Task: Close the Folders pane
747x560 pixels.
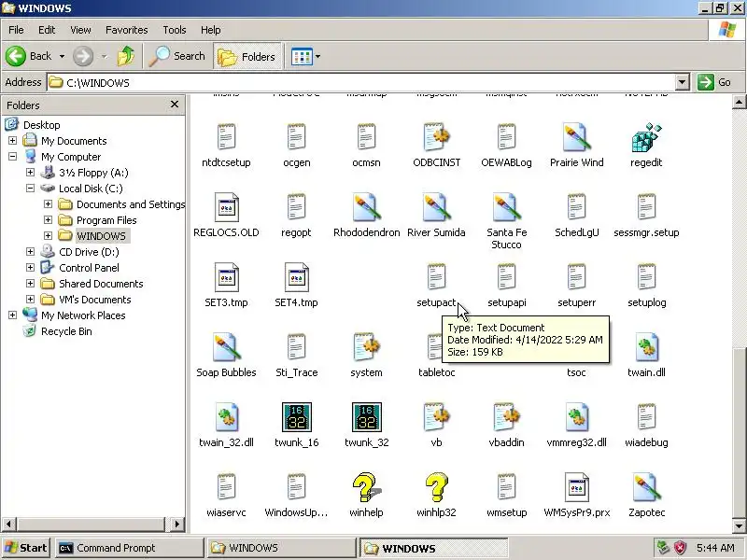Action: click(x=175, y=104)
